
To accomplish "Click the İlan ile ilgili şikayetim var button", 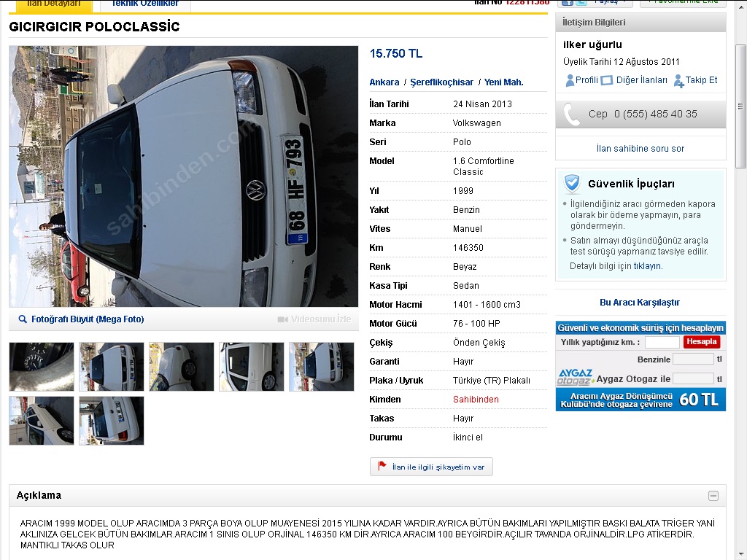I will click(x=431, y=467).
